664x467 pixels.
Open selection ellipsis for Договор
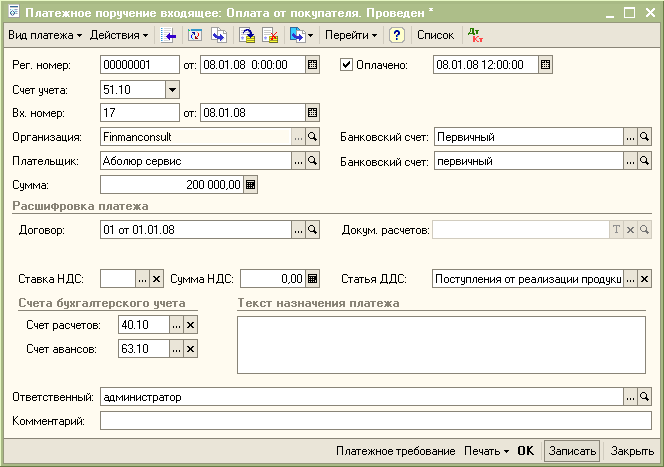click(x=299, y=229)
